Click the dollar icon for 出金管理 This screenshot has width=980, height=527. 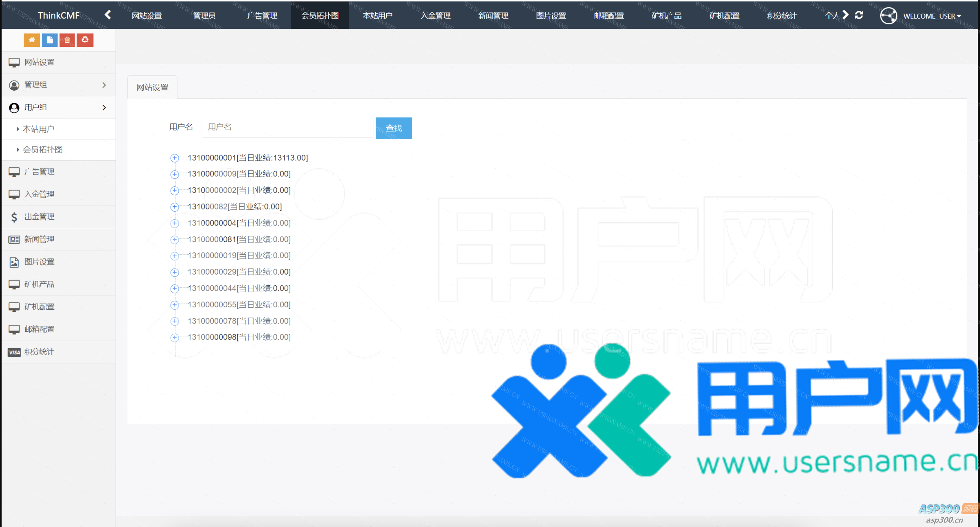tap(14, 217)
